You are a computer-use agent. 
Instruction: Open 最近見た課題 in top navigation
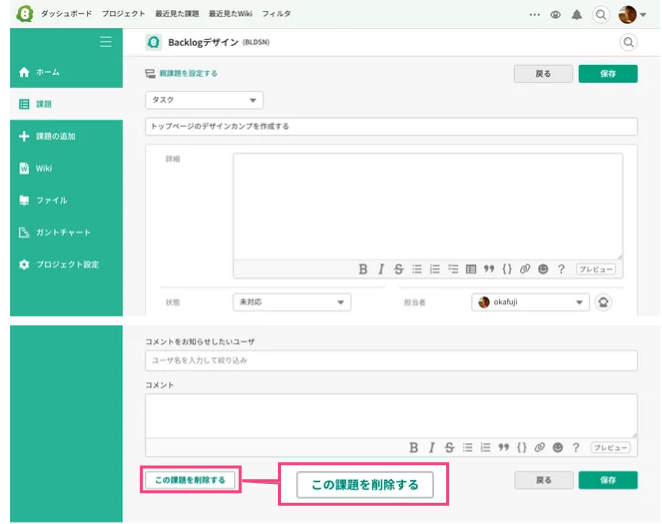(x=177, y=14)
